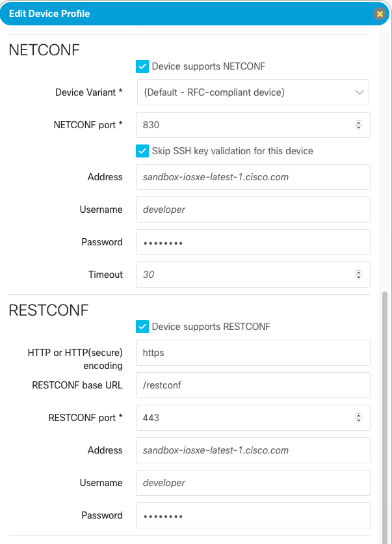Screen dimensions: 392x544
Task: Toggle Skip SSH key validation for this device
Action: 142,151
